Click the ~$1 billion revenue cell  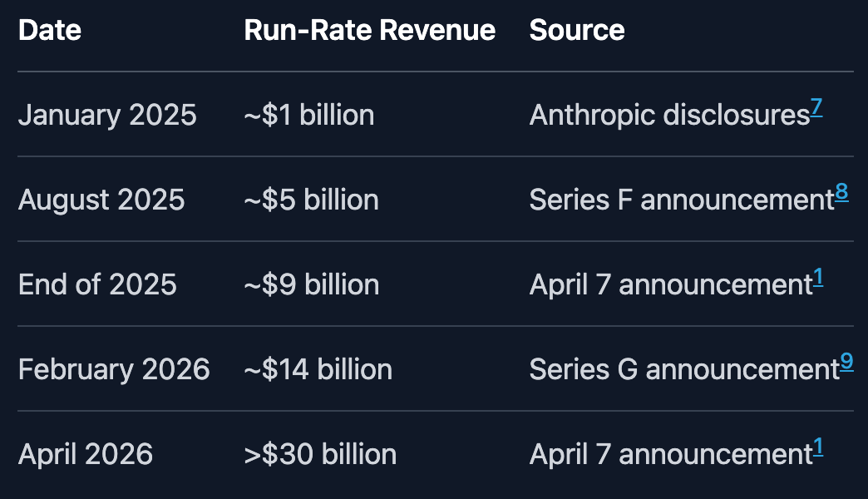pyautogui.click(x=308, y=115)
